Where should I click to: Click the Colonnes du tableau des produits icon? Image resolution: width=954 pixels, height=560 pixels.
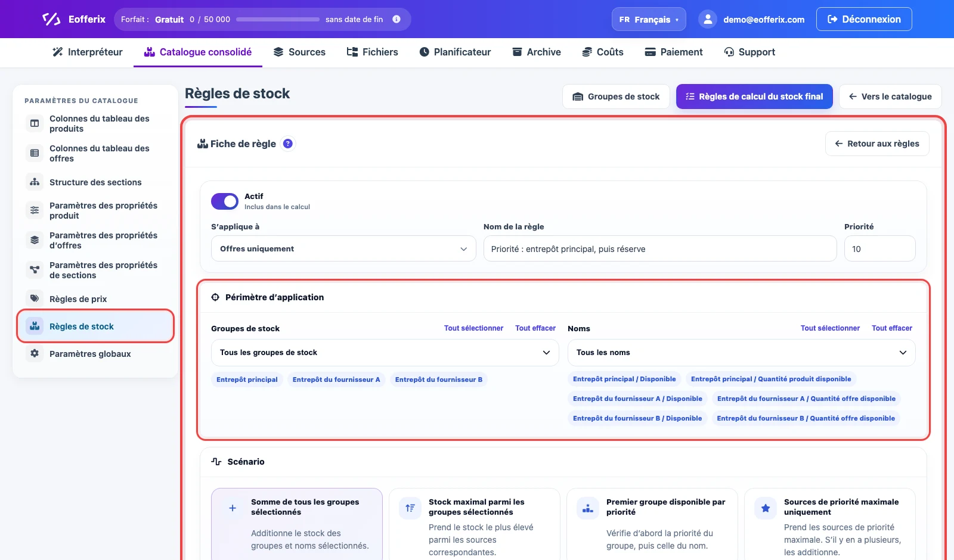coord(35,123)
